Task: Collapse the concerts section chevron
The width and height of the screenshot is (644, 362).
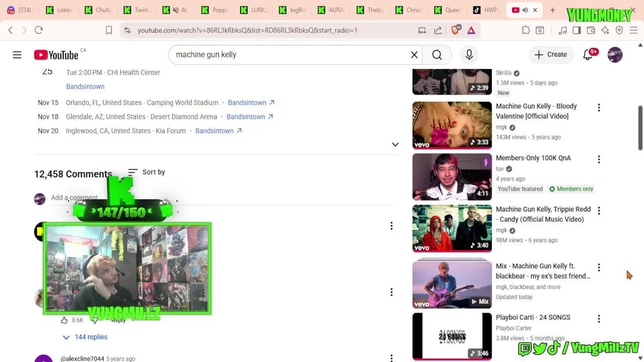Action: (x=395, y=145)
